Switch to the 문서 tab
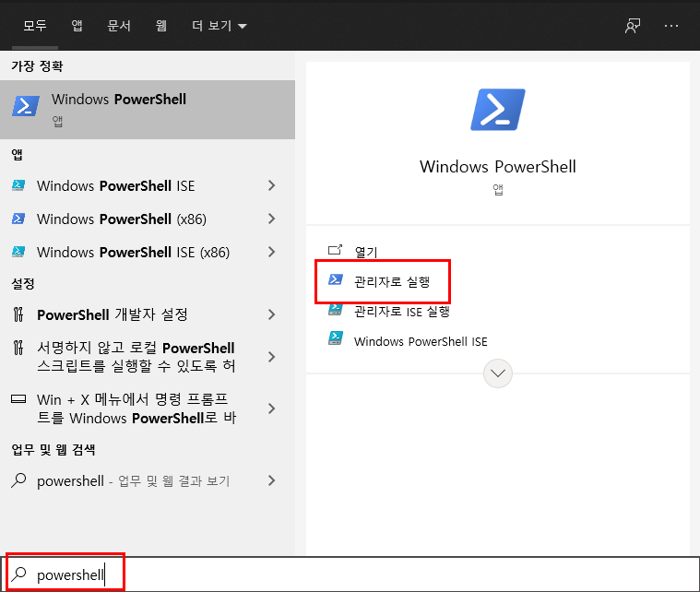This screenshot has height=592, width=700. (x=119, y=26)
